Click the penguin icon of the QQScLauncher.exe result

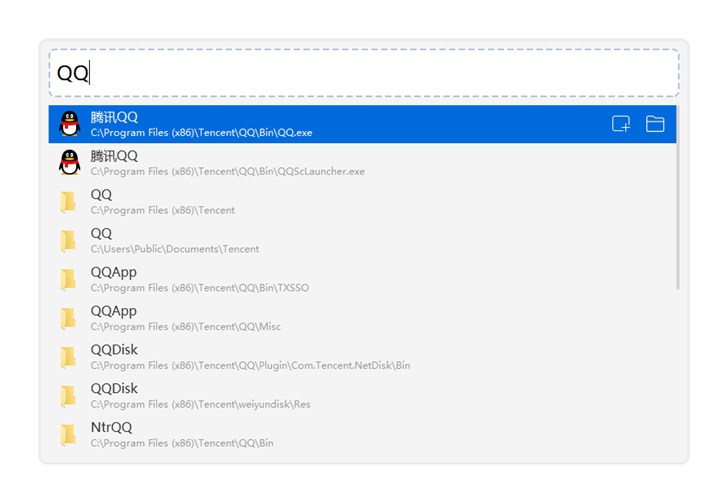pos(70,163)
